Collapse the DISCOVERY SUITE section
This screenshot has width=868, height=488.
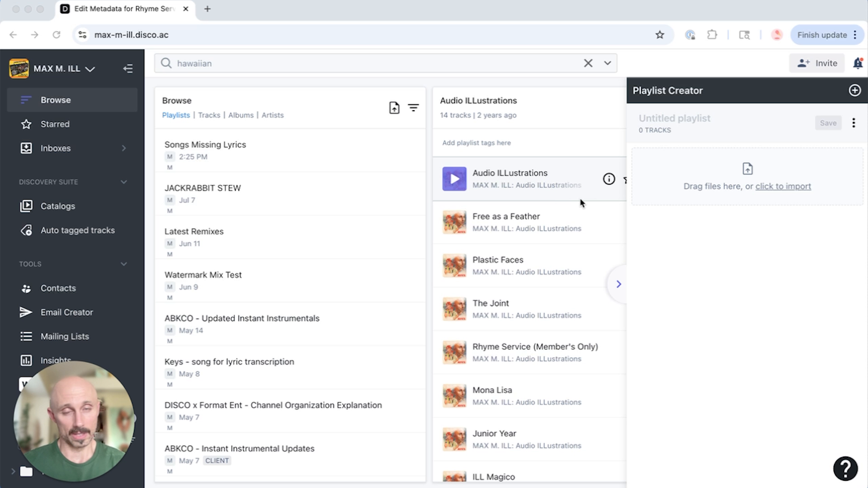pos(124,182)
